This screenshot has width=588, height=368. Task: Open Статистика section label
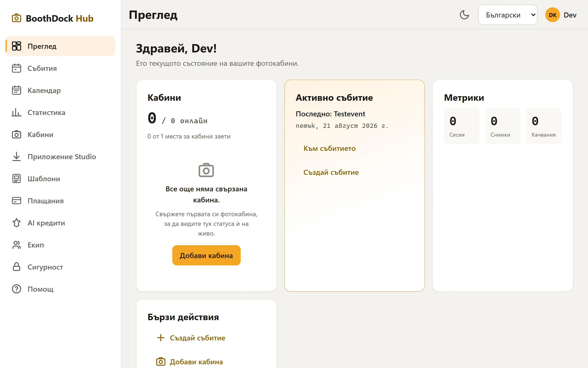click(46, 112)
